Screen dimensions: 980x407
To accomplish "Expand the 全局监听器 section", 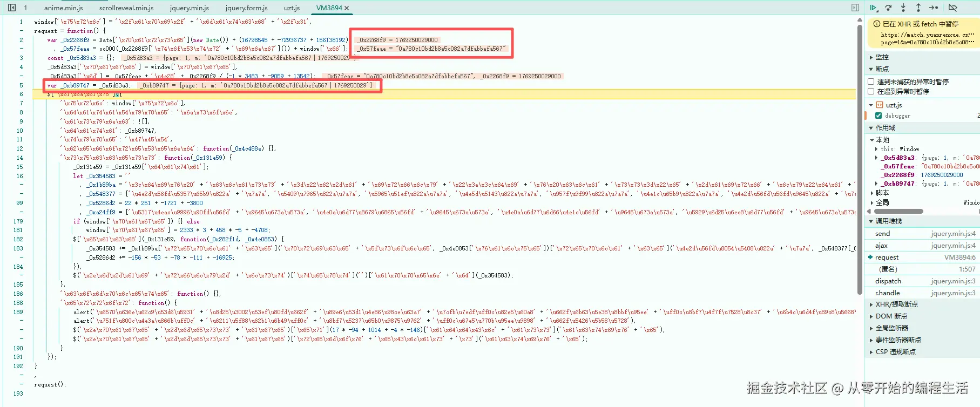I will [871, 328].
